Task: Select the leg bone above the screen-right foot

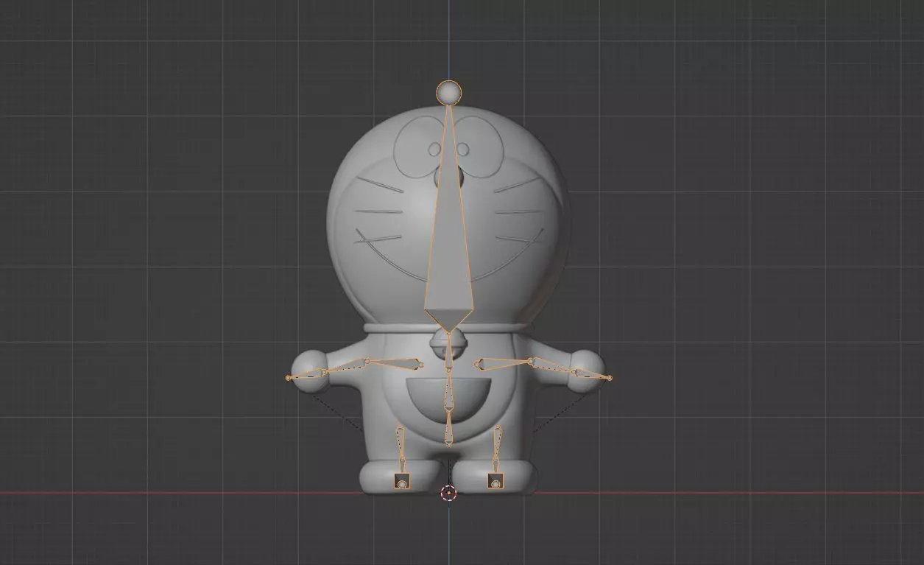Action: pos(497,445)
